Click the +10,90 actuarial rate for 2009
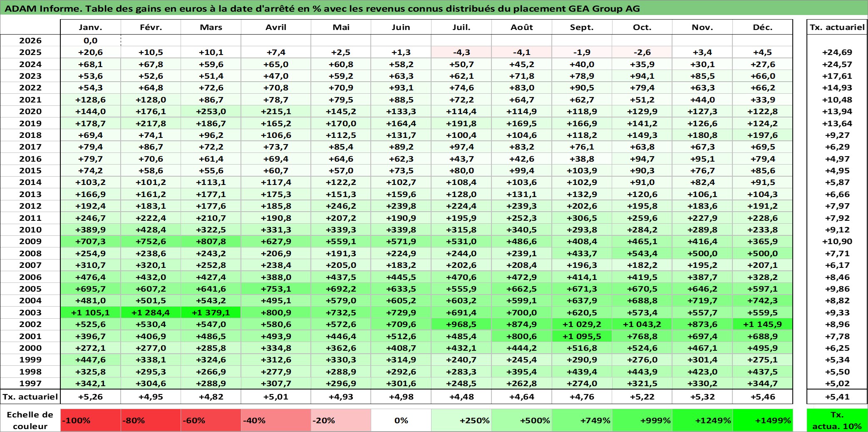The height and width of the screenshot is (432, 868). click(837, 241)
